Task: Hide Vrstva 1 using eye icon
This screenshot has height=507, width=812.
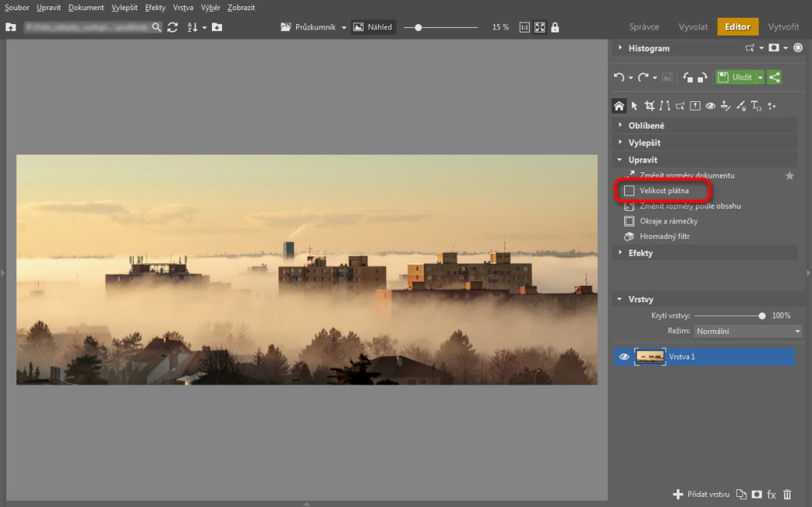Action: (x=624, y=356)
